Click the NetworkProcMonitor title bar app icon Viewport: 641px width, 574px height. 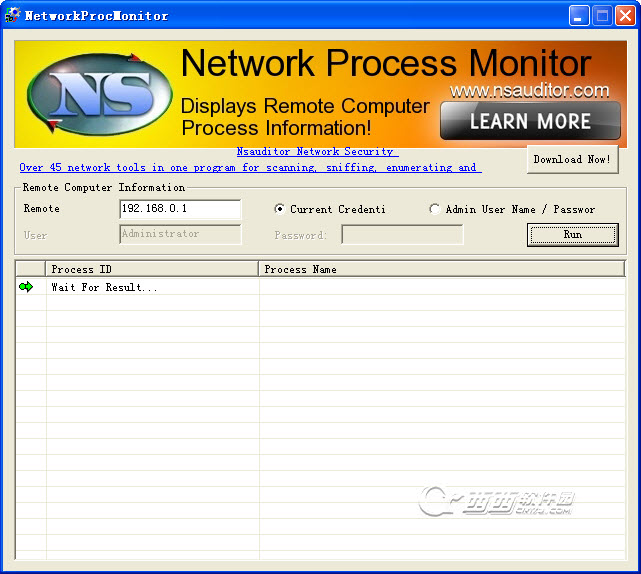[12, 15]
